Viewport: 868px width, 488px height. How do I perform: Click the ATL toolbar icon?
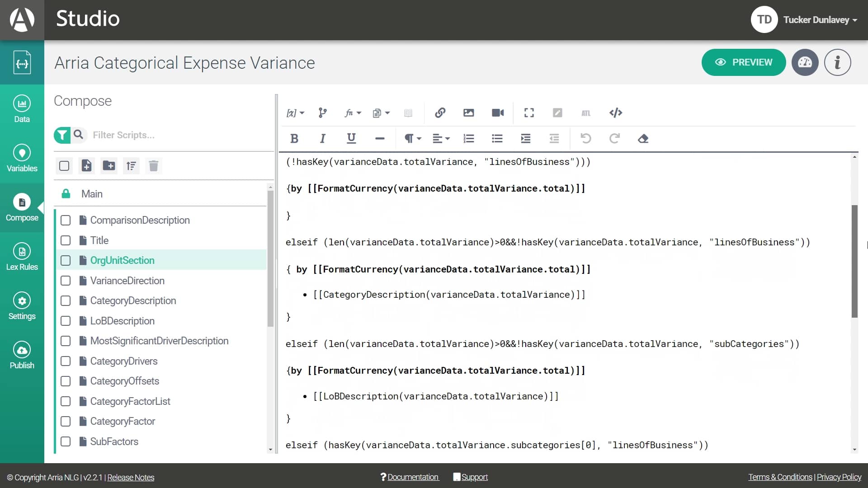586,113
